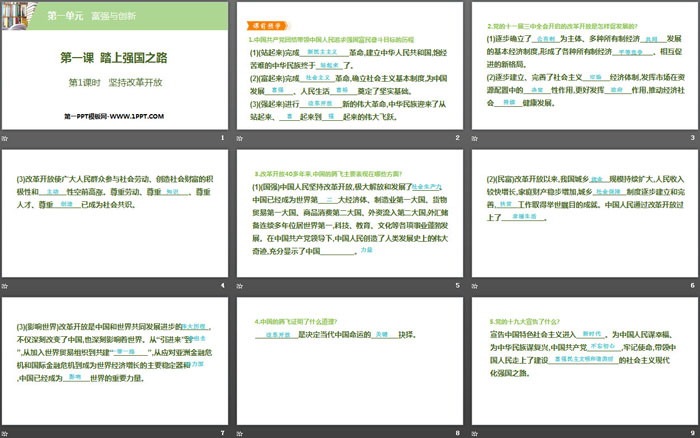The width and height of the screenshot is (700, 438).
Task: Select the slide 3 thumbnail about 十一届三中全会
Action: (583, 66)
